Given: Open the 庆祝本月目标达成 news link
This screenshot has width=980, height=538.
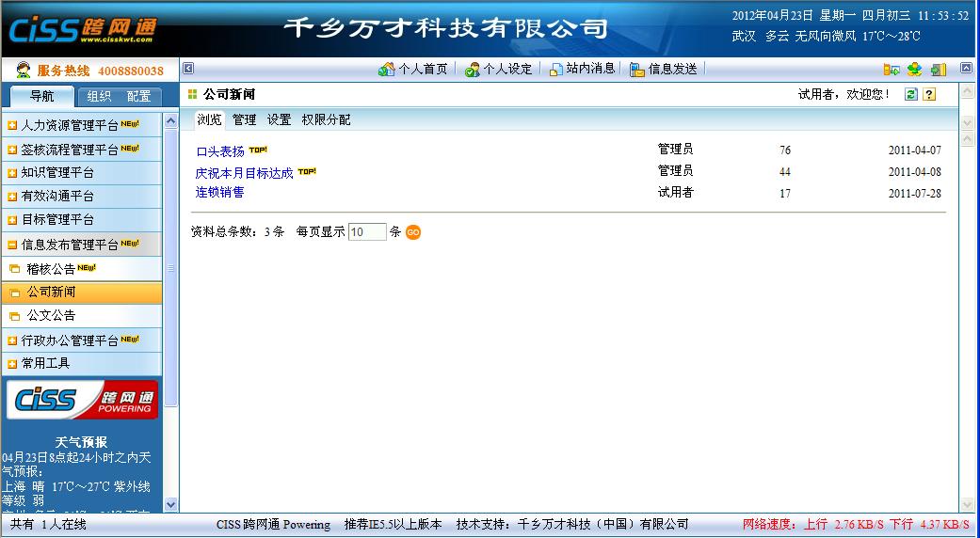Looking at the screenshot, I should pos(245,173).
